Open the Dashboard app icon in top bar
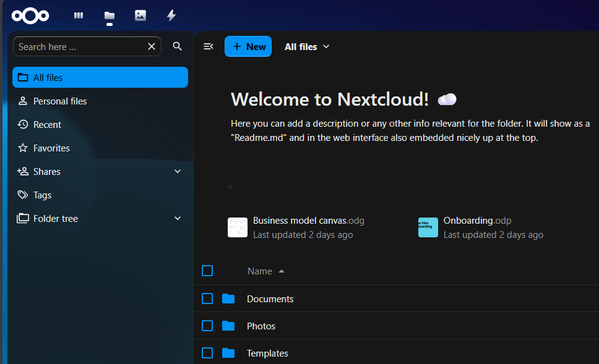 tap(79, 15)
